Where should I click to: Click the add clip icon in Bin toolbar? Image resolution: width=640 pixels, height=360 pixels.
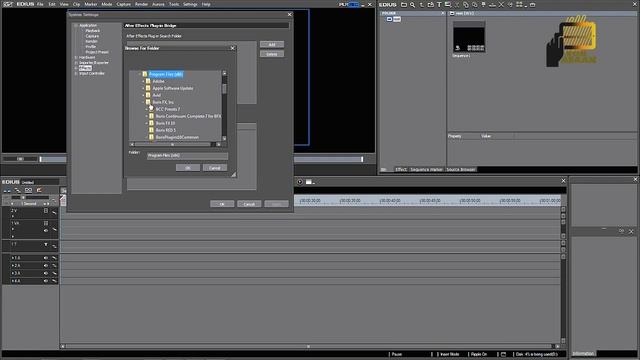tap(431, 4)
